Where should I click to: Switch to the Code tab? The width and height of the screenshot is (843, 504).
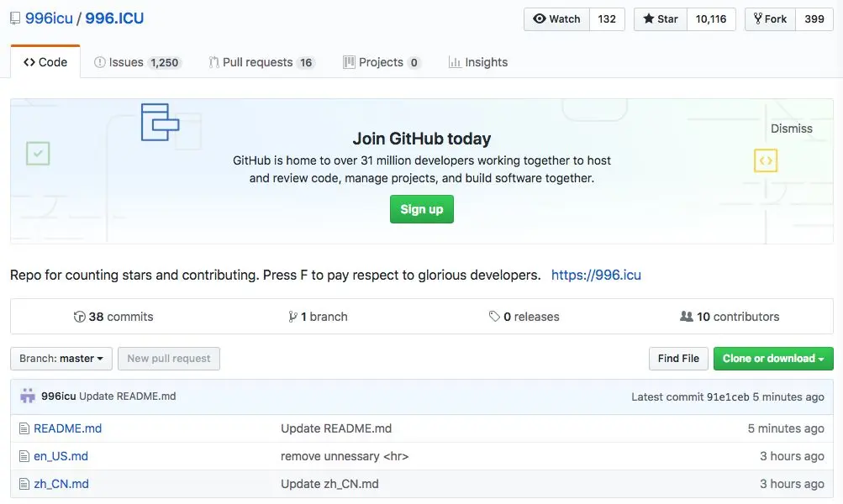[x=45, y=62]
